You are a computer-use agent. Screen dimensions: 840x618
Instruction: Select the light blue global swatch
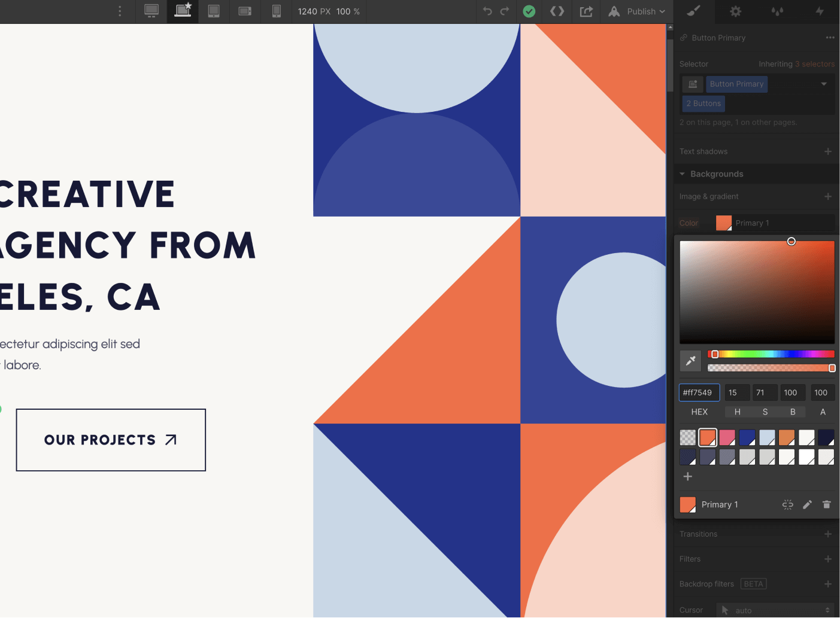pos(767,437)
